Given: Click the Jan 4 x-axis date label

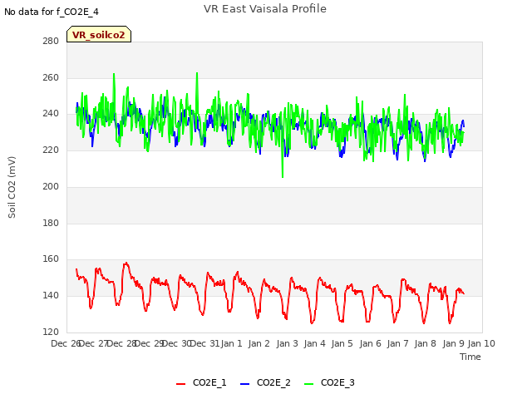Looking at the screenshot, I should 314,343.
